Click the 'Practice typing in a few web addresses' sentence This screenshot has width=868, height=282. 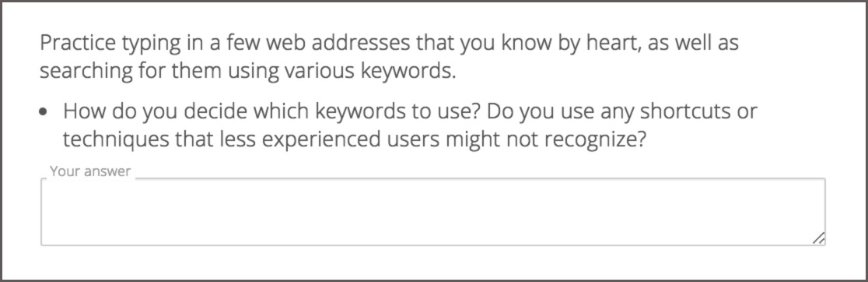coord(389,57)
